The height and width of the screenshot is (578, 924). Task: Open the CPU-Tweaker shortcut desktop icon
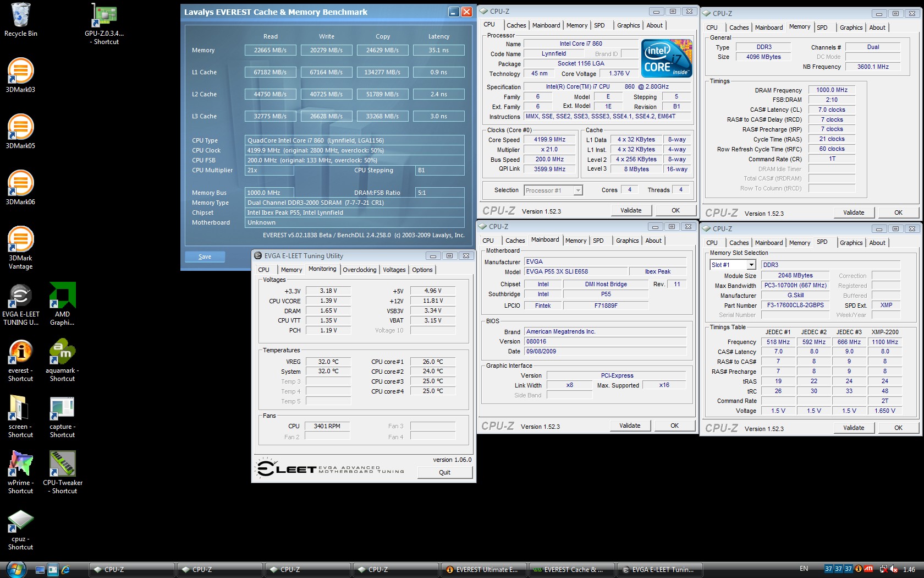coord(63,473)
